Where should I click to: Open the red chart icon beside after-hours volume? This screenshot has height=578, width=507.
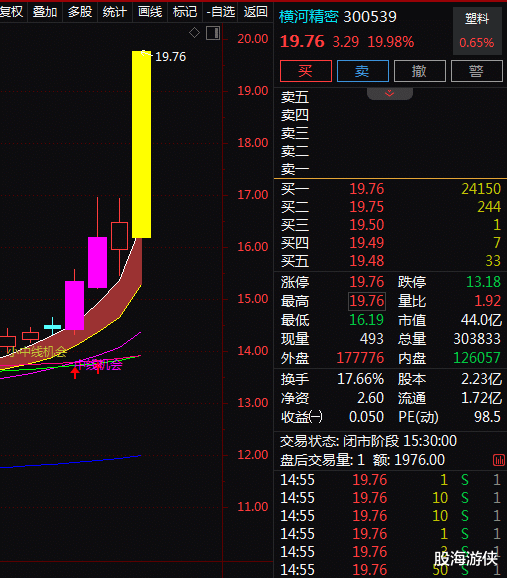click(499, 460)
